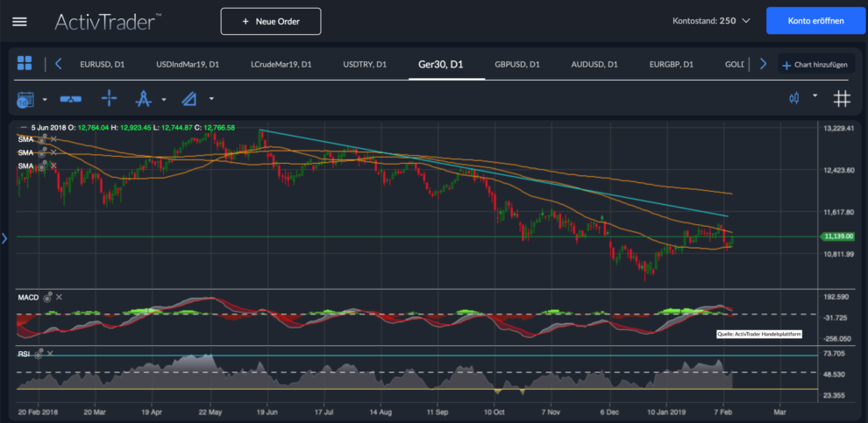Click the 11,139.00 price label
Viewport: 868px width, 423px height.
839,236
